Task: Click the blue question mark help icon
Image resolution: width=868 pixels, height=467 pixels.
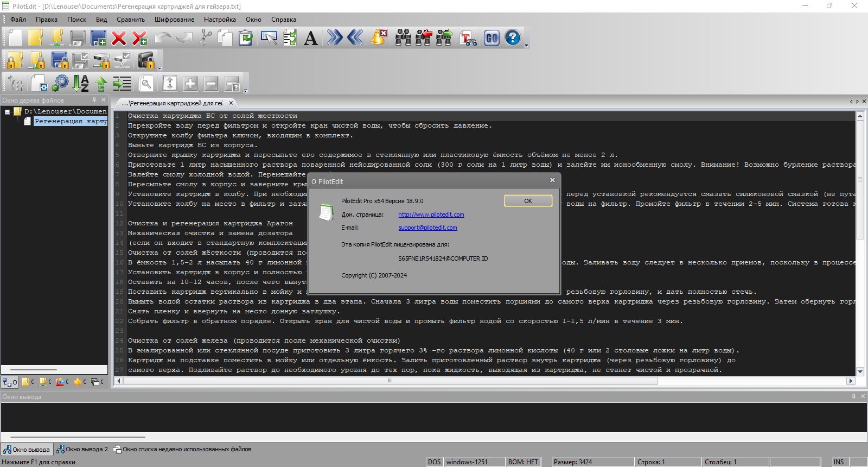Action: pyautogui.click(x=513, y=38)
